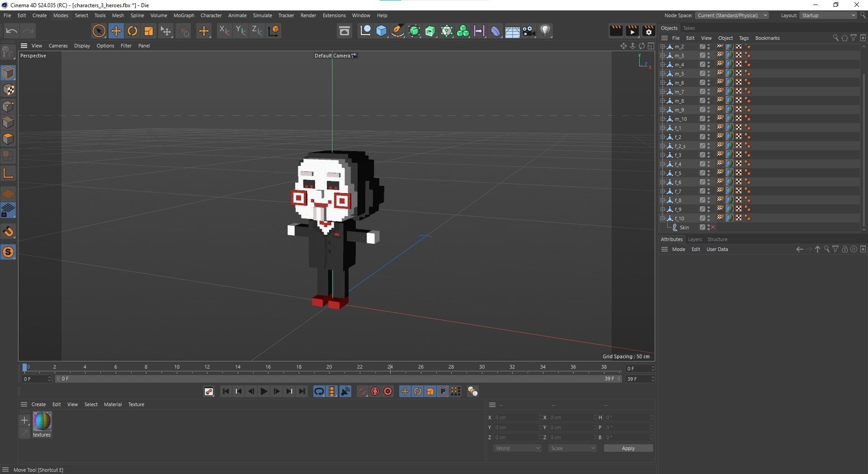
Task: Open the World coordinate dropdown
Action: [x=517, y=448]
